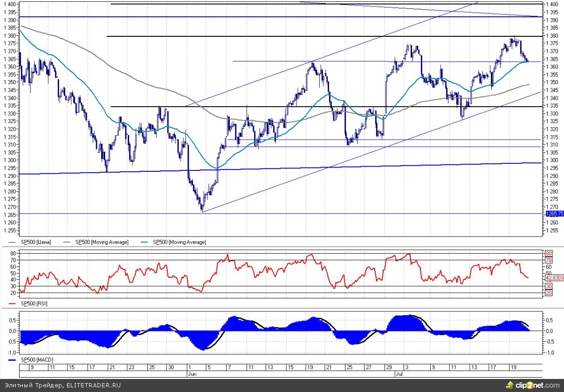Click the highlighted 1265,75 price label

554,214
